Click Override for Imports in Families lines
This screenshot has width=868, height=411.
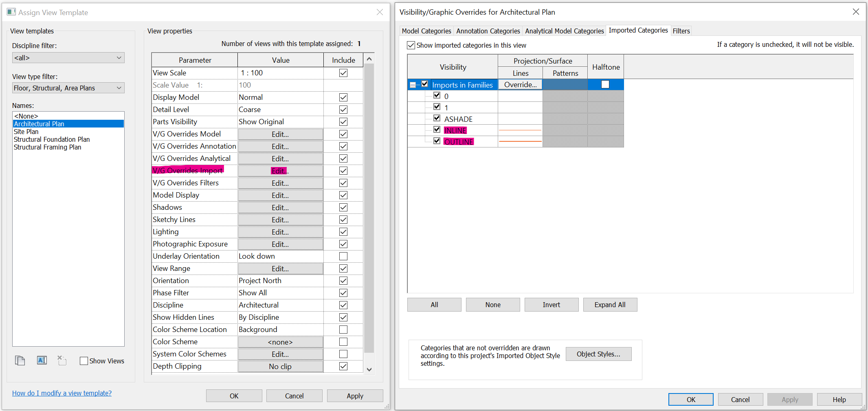pos(520,85)
